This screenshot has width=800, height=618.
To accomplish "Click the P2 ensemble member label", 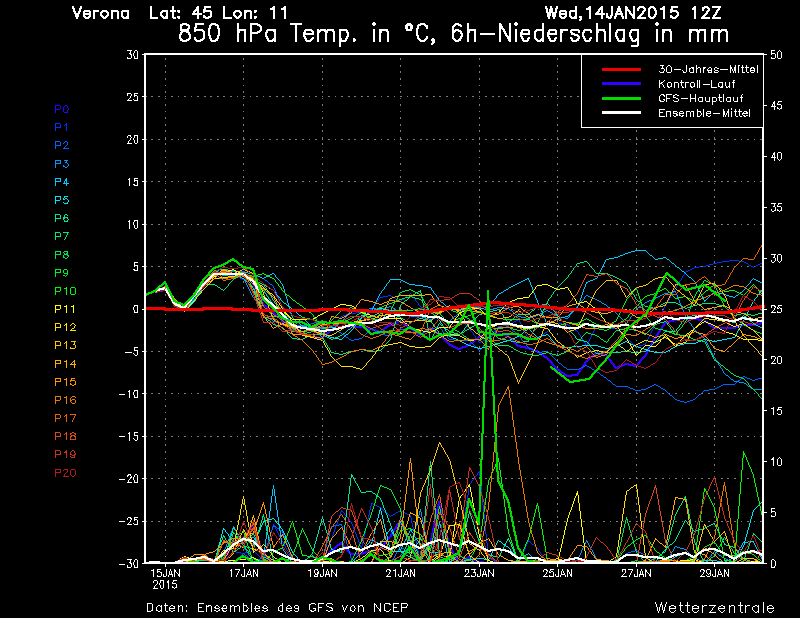I will point(62,145).
